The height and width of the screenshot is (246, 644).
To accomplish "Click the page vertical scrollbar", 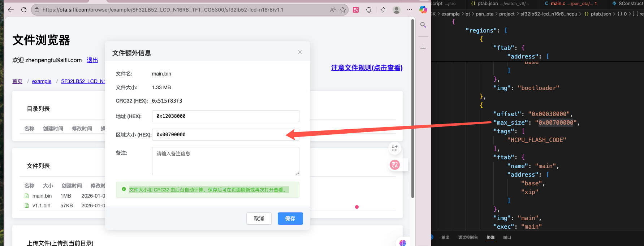I will pyautogui.click(x=412, y=108).
